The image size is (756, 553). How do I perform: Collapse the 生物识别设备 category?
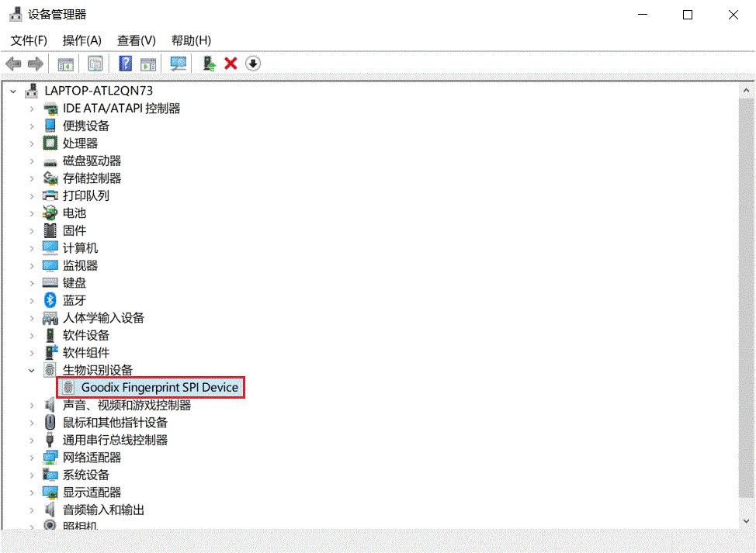pyautogui.click(x=32, y=371)
